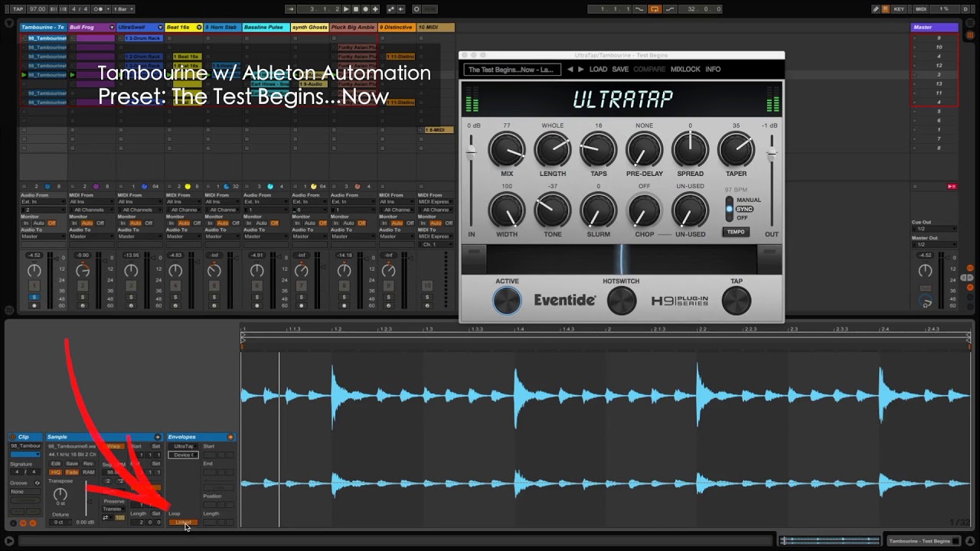Image resolution: width=980 pixels, height=551 pixels.
Task: Open the Transients warp mode dropdown
Action: click(x=113, y=509)
